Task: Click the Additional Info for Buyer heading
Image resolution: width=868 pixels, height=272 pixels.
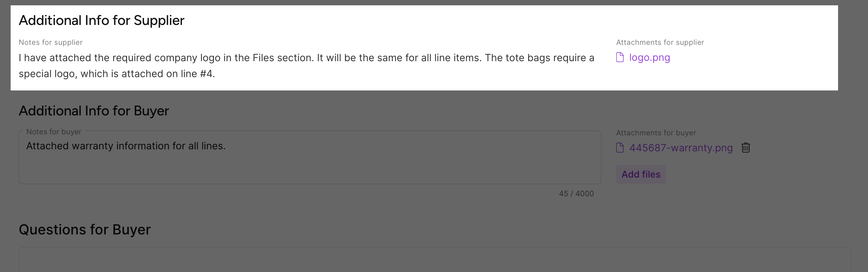Action: click(x=94, y=111)
